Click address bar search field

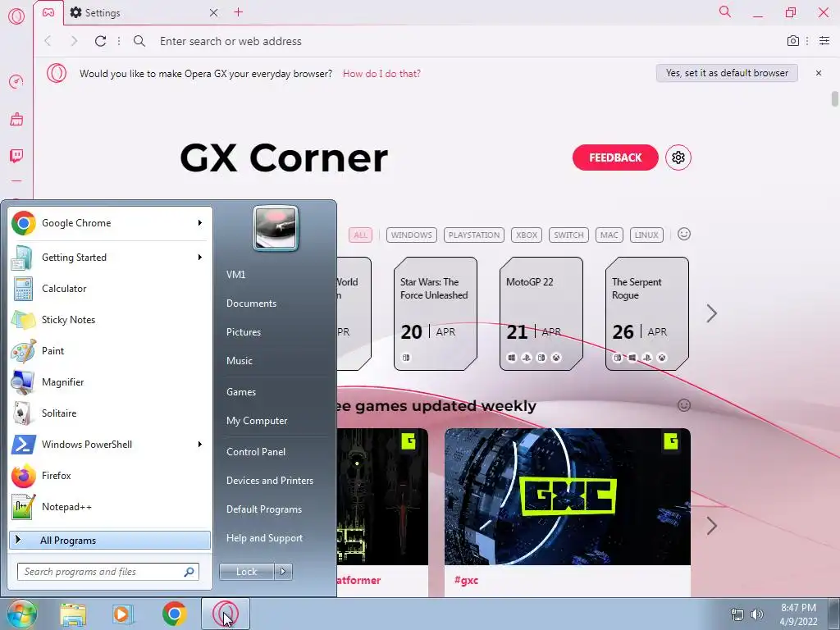coord(461,41)
